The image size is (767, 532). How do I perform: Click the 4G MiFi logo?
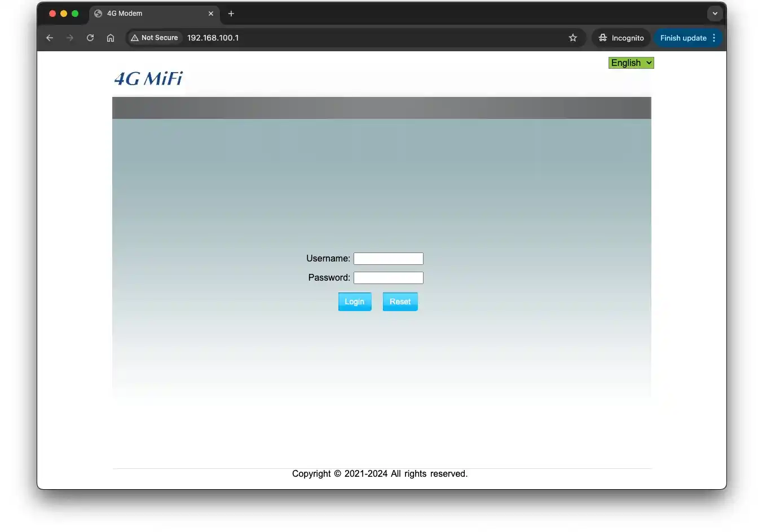coord(148,78)
